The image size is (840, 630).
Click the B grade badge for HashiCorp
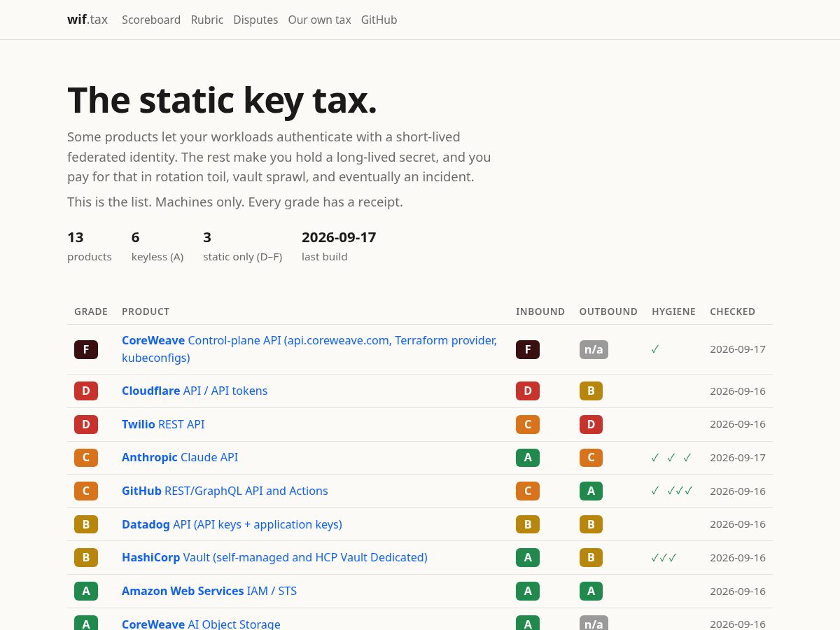click(x=86, y=557)
